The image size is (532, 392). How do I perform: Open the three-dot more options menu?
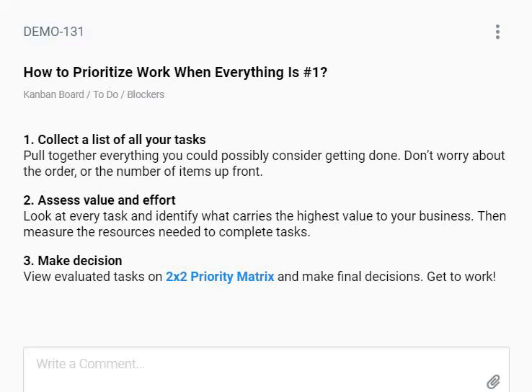coord(497,32)
